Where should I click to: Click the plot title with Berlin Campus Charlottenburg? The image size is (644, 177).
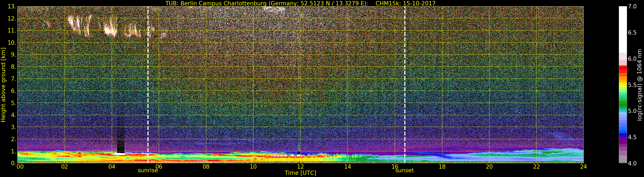(x=300, y=3)
